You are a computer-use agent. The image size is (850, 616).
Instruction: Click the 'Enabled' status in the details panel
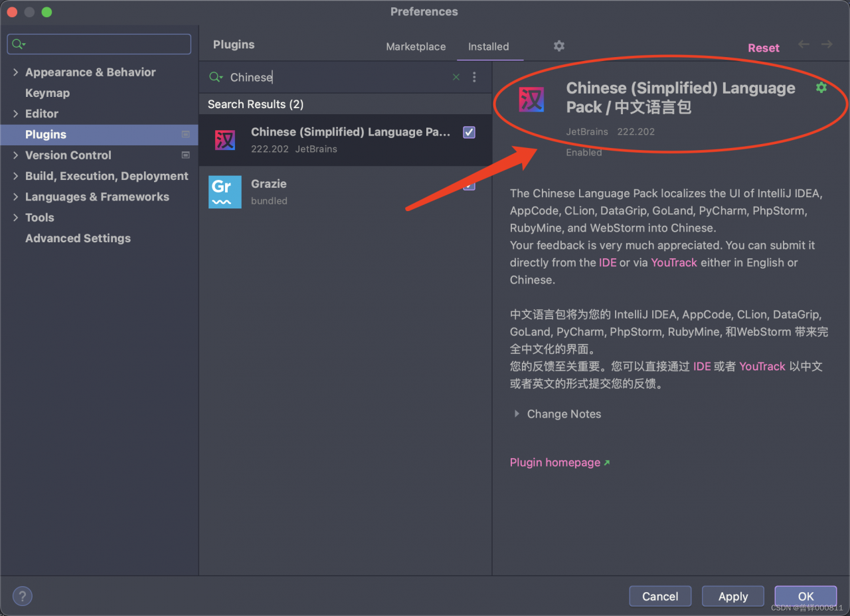click(584, 152)
